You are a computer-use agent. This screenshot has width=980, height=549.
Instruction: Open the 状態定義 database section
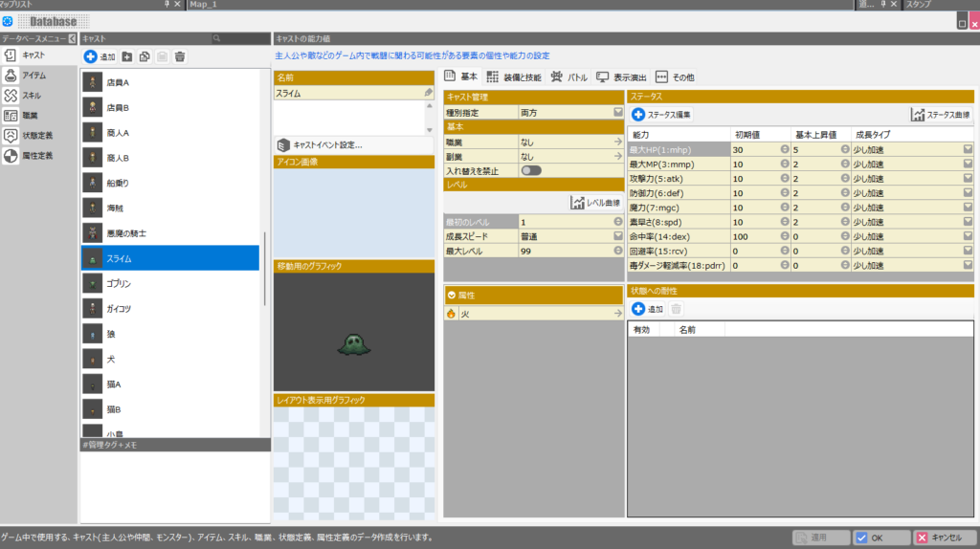pyautogui.click(x=36, y=136)
